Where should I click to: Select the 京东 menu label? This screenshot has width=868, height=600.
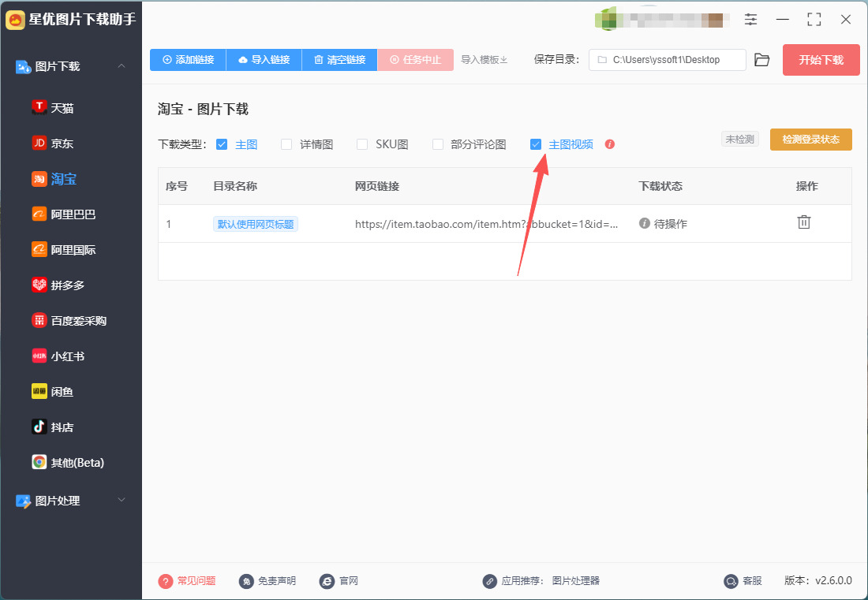click(62, 143)
